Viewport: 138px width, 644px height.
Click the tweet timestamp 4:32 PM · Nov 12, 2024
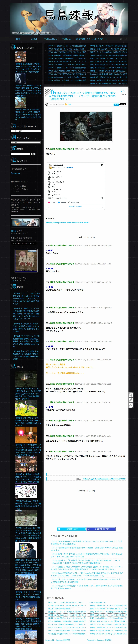(x=57, y=198)
